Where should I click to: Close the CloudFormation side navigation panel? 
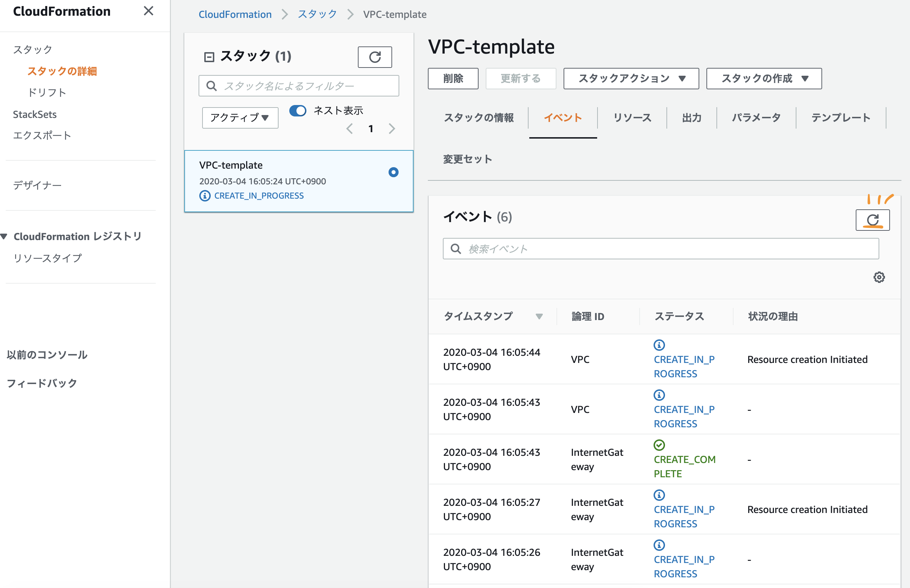click(149, 11)
